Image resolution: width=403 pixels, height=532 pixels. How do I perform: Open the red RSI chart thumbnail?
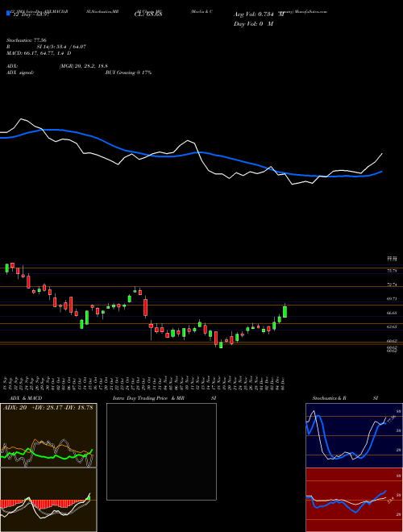pos(354,500)
